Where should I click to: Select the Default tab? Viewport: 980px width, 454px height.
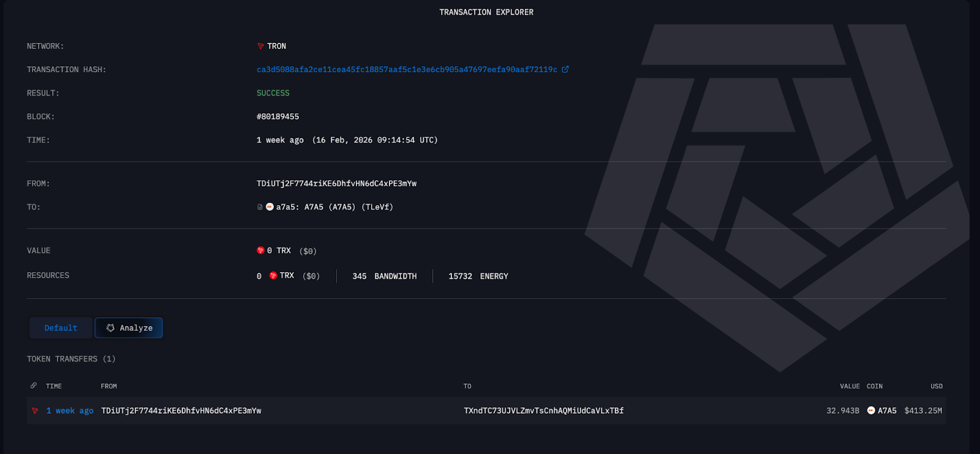61,328
